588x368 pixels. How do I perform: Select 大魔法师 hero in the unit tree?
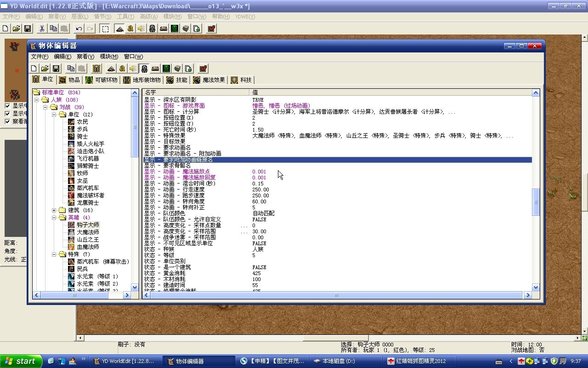click(x=88, y=232)
